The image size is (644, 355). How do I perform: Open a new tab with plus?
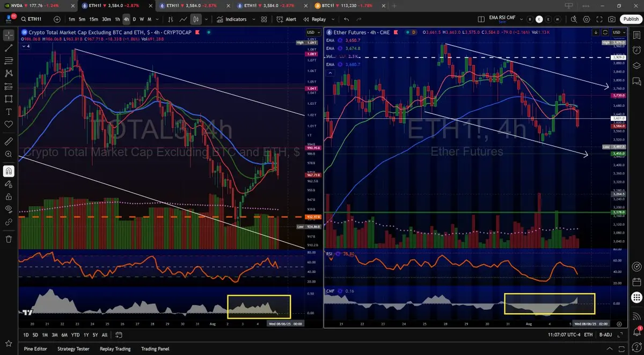tap(394, 5)
